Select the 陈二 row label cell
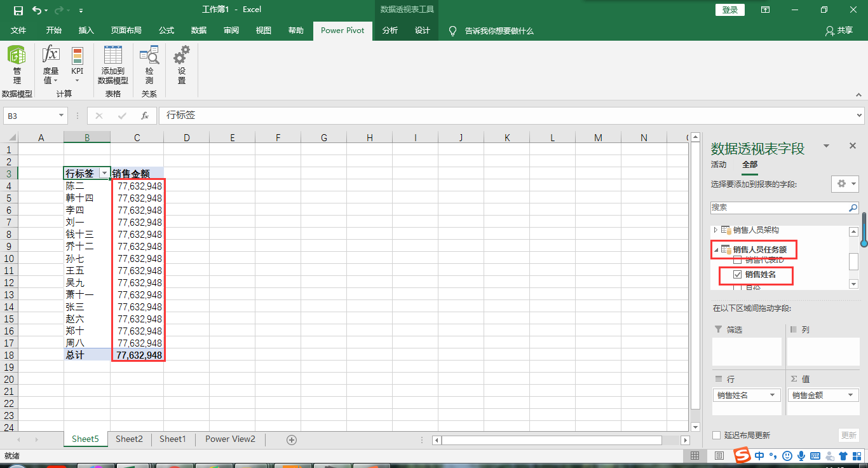The image size is (868, 468). (87, 186)
